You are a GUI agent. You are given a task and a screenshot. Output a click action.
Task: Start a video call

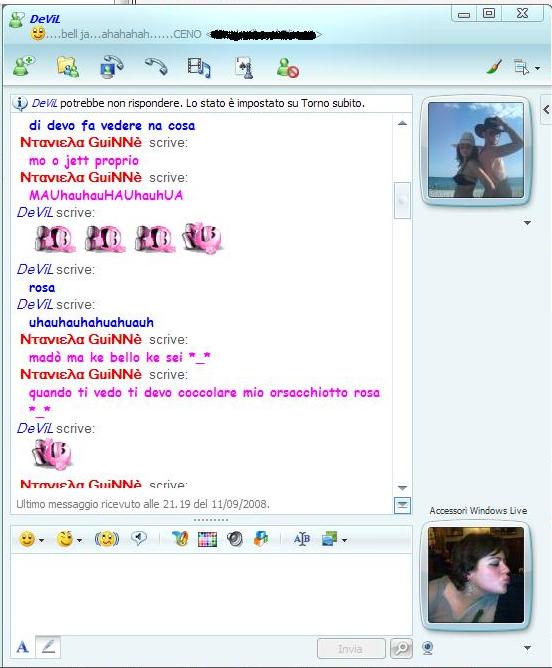[x=112, y=67]
